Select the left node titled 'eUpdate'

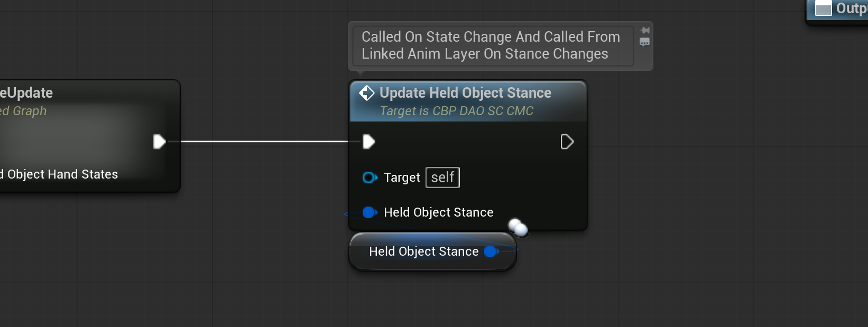[x=27, y=93]
